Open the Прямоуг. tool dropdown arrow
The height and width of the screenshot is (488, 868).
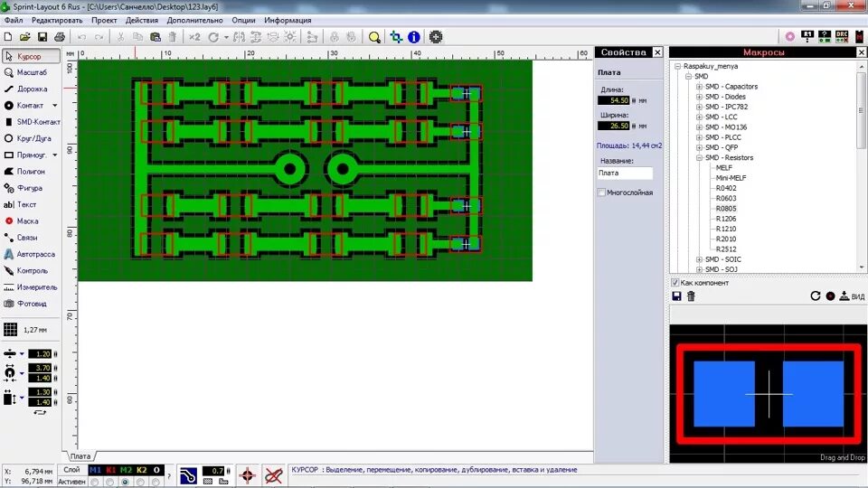pyautogui.click(x=55, y=155)
